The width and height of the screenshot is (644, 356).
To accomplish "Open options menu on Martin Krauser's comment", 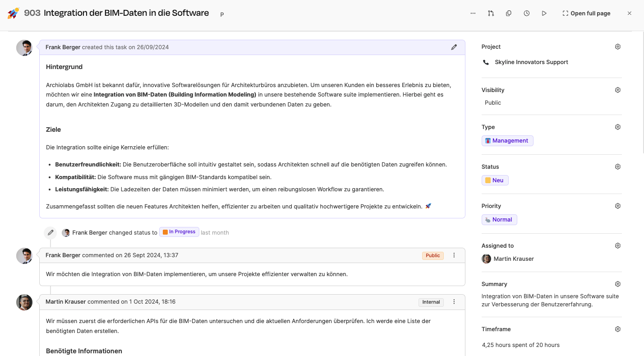I will click(x=454, y=302).
